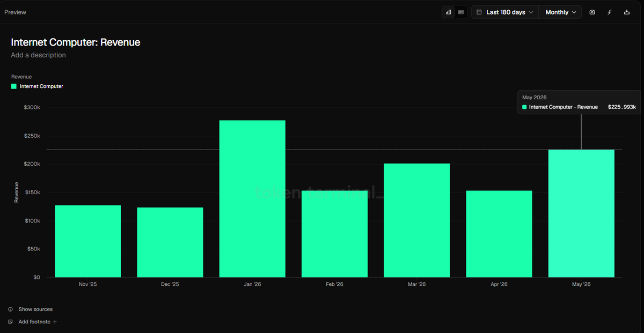Select the May '26 revenue bar

[x=581, y=213]
